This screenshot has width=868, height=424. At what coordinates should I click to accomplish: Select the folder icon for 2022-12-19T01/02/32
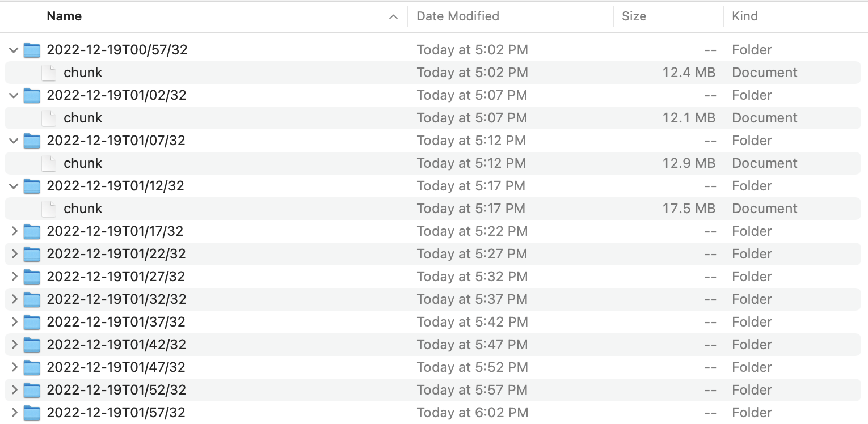(32, 95)
